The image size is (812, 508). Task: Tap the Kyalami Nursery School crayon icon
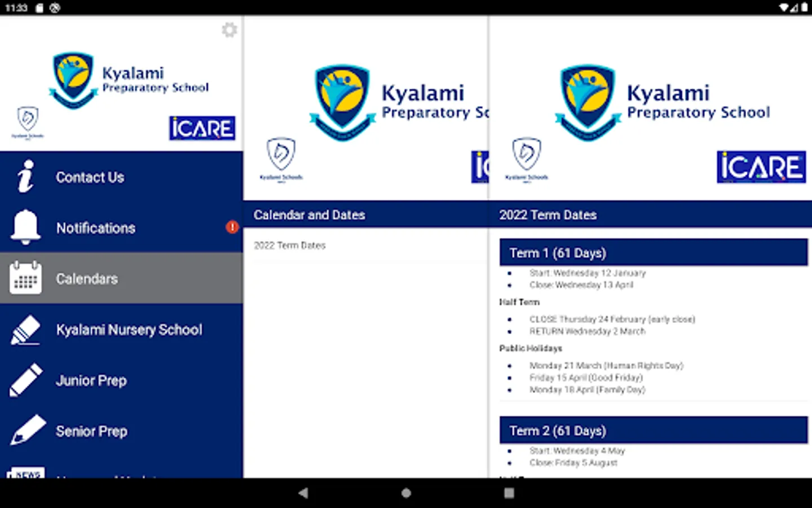(x=25, y=330)
